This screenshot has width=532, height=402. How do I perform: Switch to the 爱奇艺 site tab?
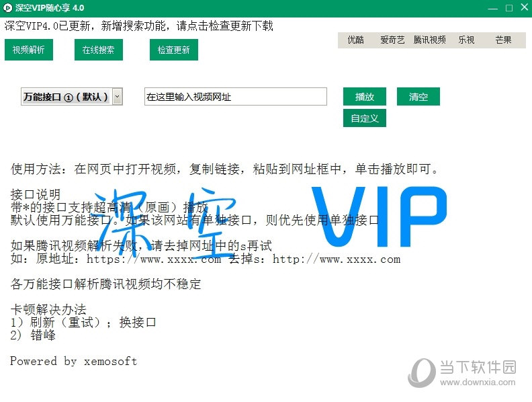point(392,40)
